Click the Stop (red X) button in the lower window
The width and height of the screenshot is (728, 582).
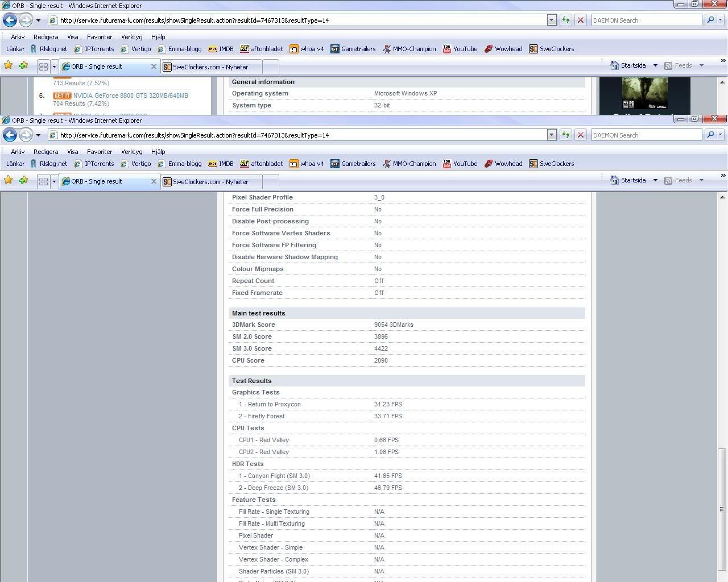tap(580, 135)
